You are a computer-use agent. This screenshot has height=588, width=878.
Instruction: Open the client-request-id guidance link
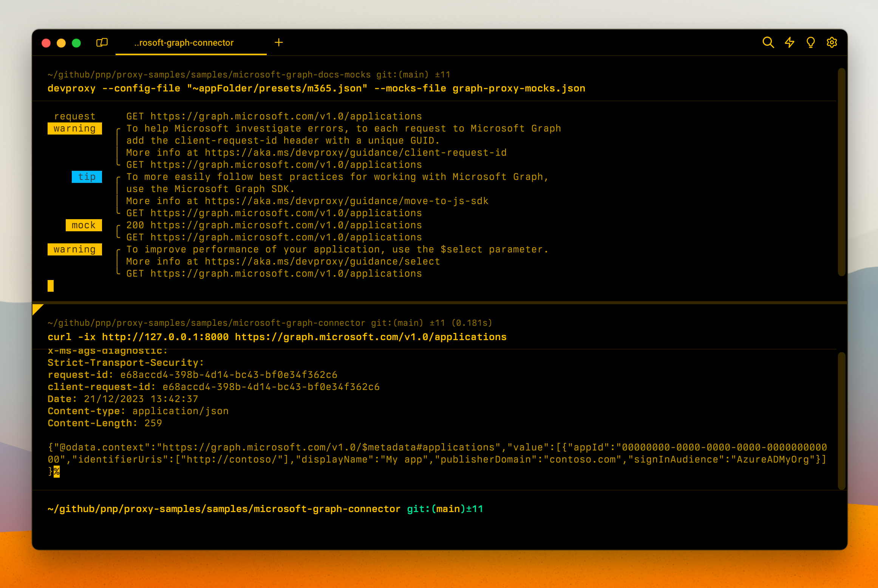pyautogui.click(x=355, y=152)
